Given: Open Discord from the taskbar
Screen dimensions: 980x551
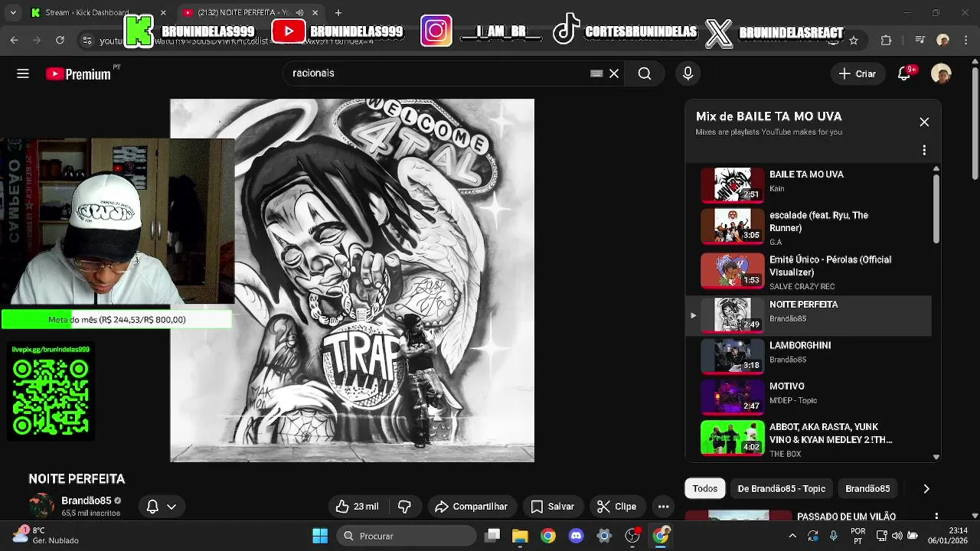Looking at the screenshot, I should 577,536.
